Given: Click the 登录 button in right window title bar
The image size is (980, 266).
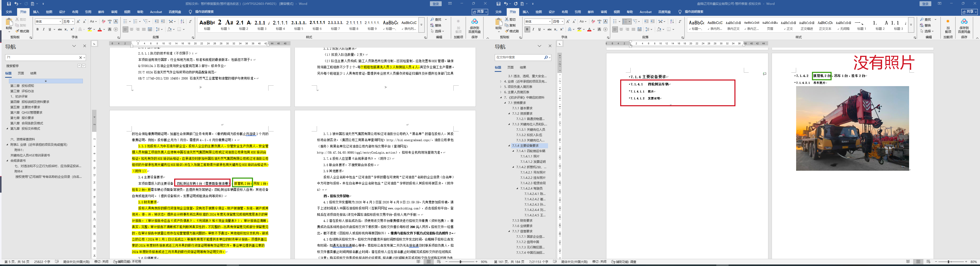Looking at the screenshot, I should click(925, 4).
